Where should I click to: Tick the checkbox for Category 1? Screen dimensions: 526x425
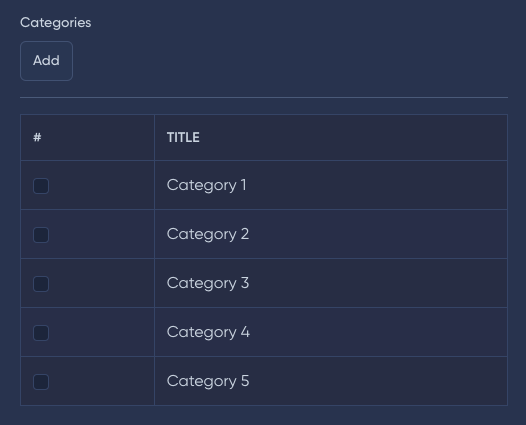pyautogui.click(x=41, y=186)
